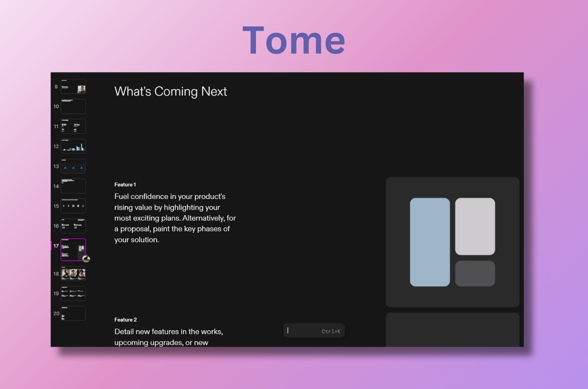Click the Ctrl+K command input field

pyautogui.click(x=314, y=331)
